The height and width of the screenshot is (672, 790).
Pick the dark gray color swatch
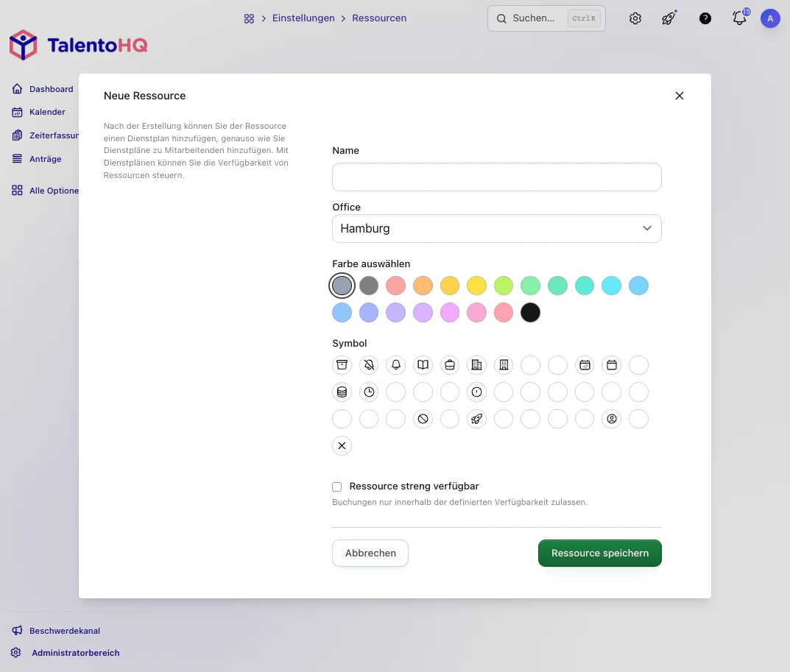coord(369,286)
